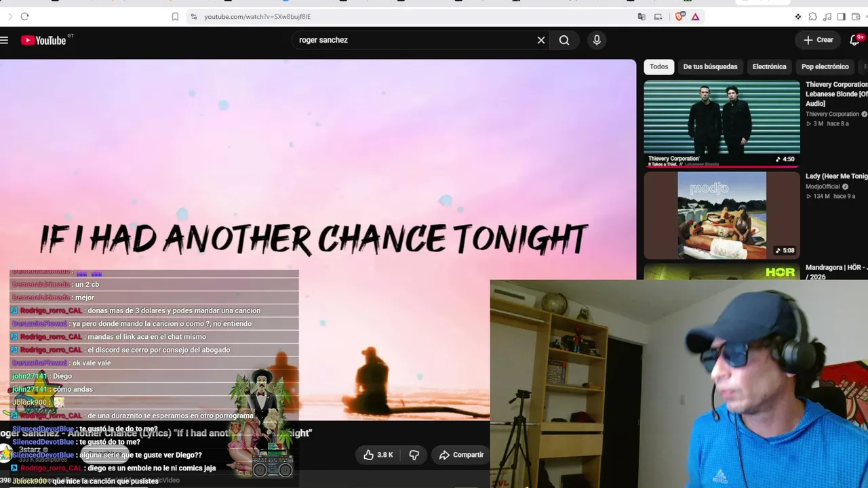Image resolution: width=868 pixels, height=488 pixels.
Task: Click the Brave Shields lion icon
Action: 679,16
